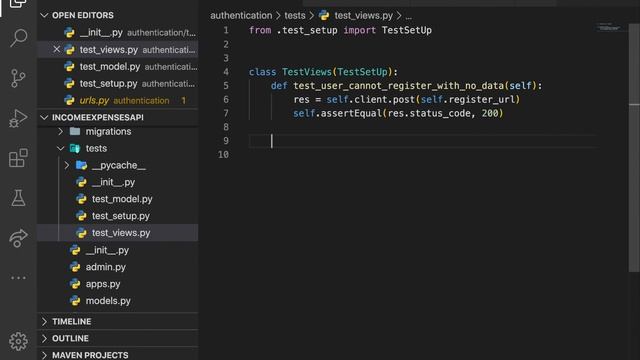
Task: Open the Search view
Action: tap(18, 38)
